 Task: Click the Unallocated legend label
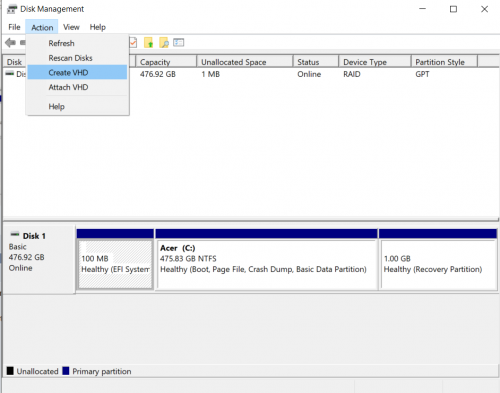[x=37, y=371]
